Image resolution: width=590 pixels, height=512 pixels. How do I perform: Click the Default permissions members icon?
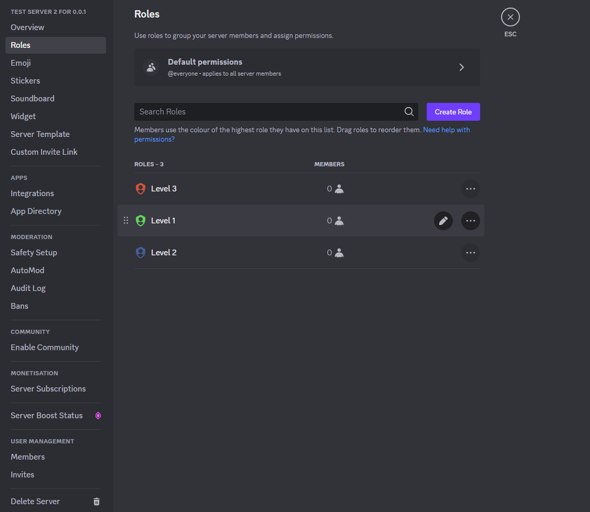point(151,67)
